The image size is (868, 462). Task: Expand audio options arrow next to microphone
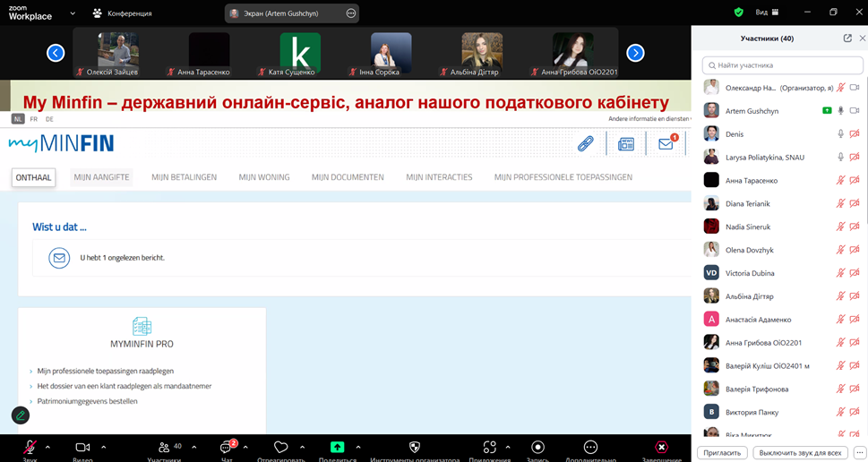tap(47, 447)
